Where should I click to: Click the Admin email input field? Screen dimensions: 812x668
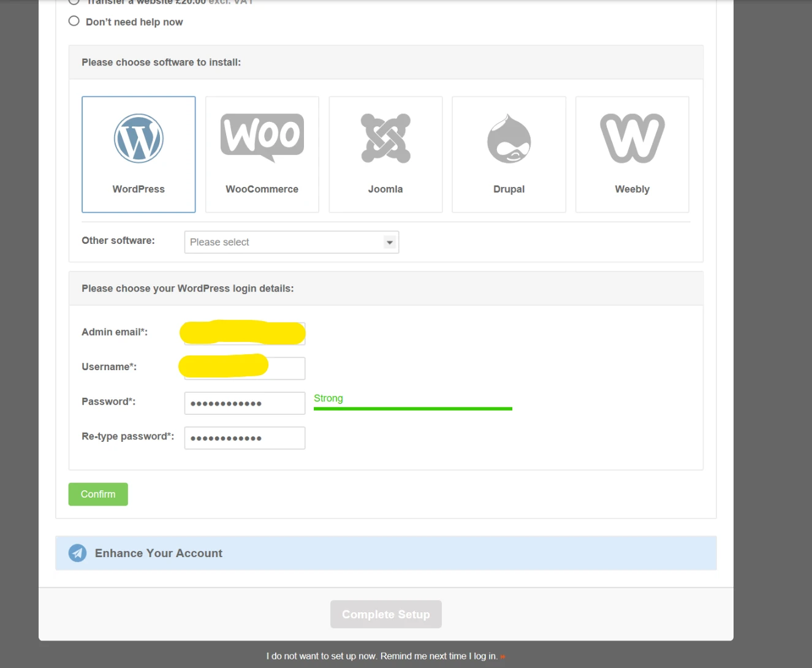coord(245,333)
